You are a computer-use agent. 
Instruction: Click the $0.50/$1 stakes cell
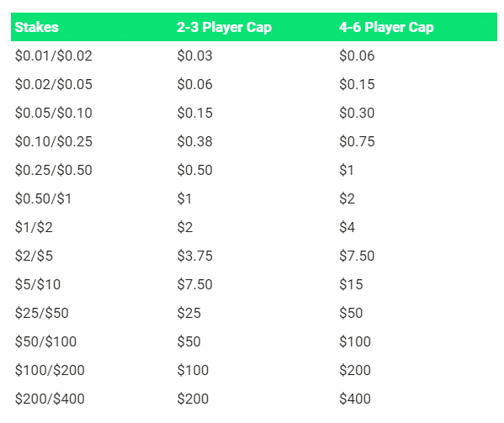pos(43,198)
